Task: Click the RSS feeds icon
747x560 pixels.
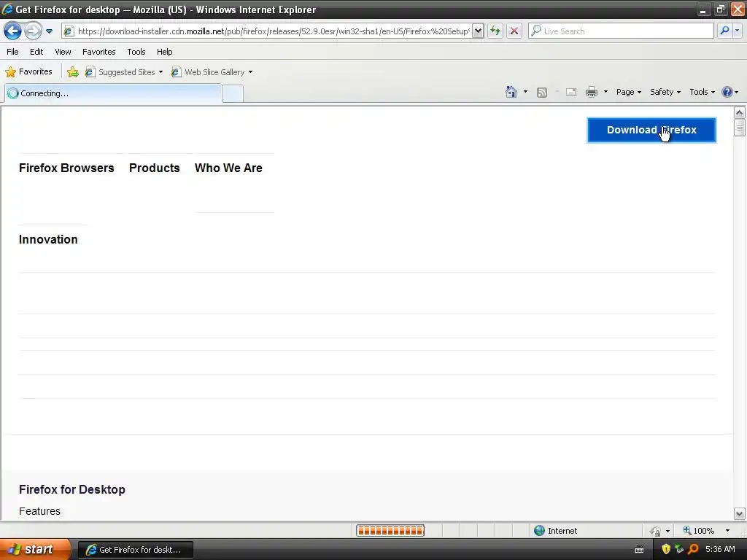Action: pyautogui.click(x=542, y=93)
